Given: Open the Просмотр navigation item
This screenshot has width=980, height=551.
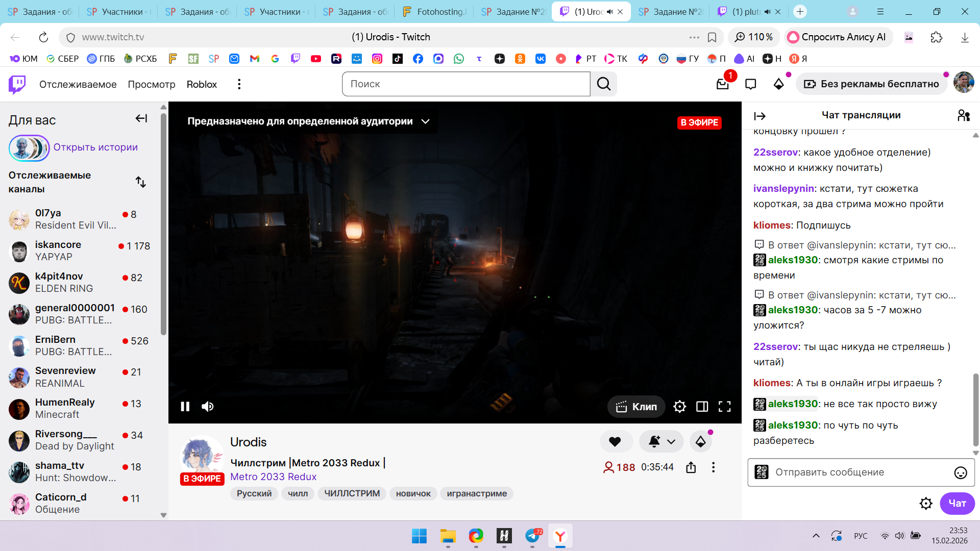Looking at the screenshot, I should tap(151, 84).
